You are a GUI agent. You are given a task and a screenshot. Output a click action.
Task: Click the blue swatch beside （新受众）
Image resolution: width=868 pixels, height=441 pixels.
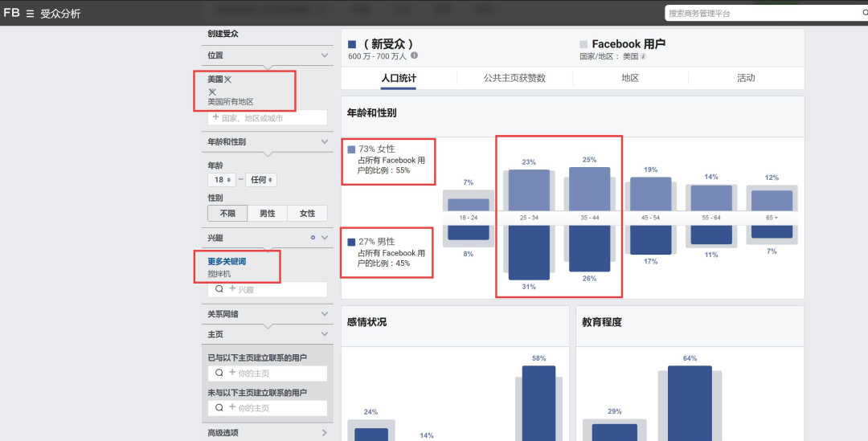click(x=352, y=44)
